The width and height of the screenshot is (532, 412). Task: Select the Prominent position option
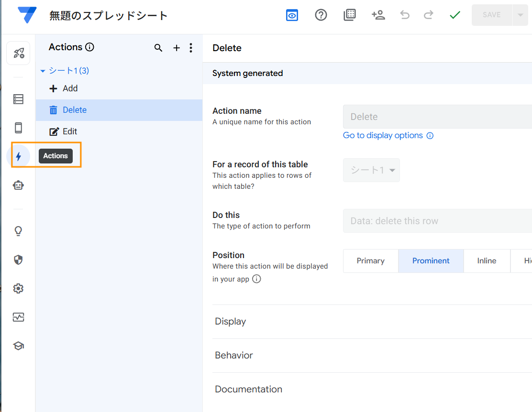[x=431, y=261]
